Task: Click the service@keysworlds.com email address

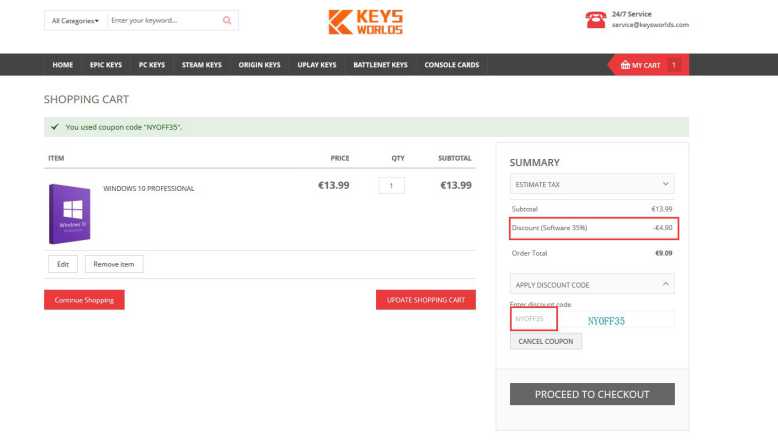Action: tap(650, 25)
